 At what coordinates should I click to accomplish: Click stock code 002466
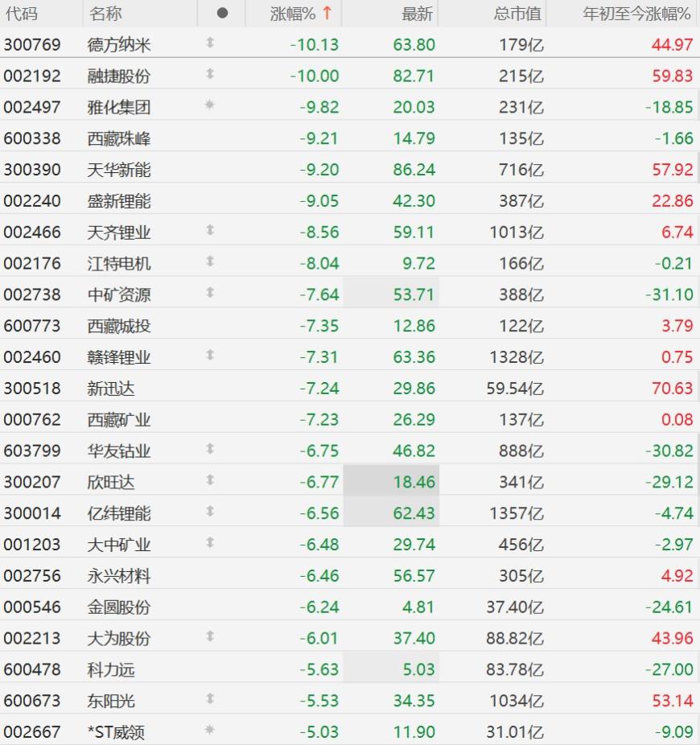point(32,233)
